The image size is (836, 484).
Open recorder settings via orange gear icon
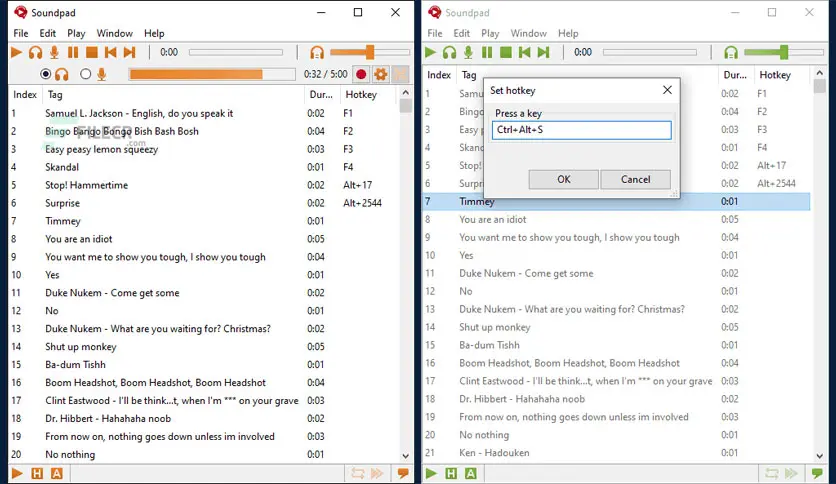[380, 74]
